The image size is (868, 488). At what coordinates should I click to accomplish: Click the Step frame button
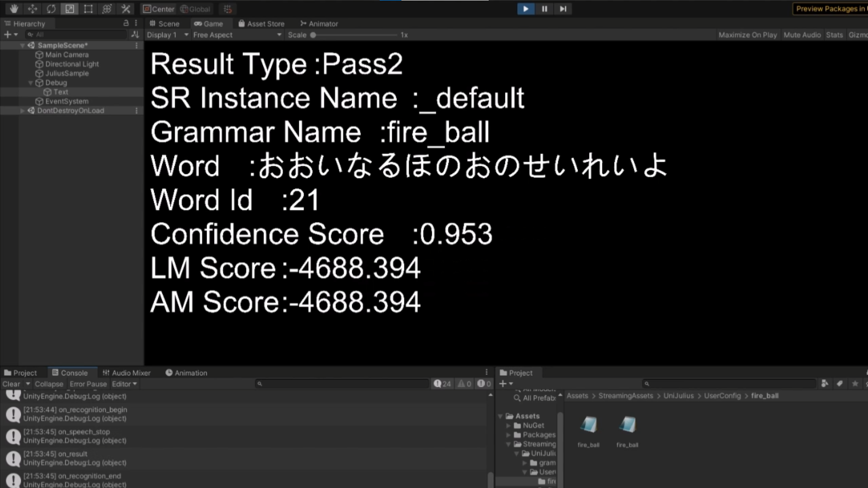tap(563, 9)
